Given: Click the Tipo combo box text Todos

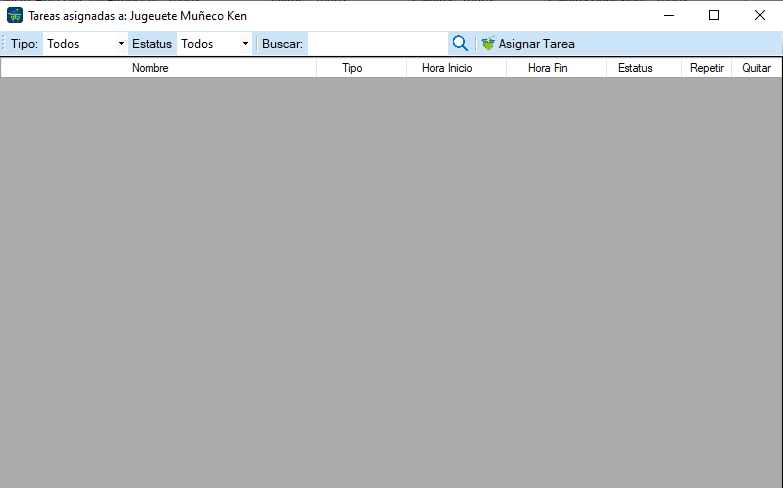Looking at the screenshot, I should click(x=63, y=44).
